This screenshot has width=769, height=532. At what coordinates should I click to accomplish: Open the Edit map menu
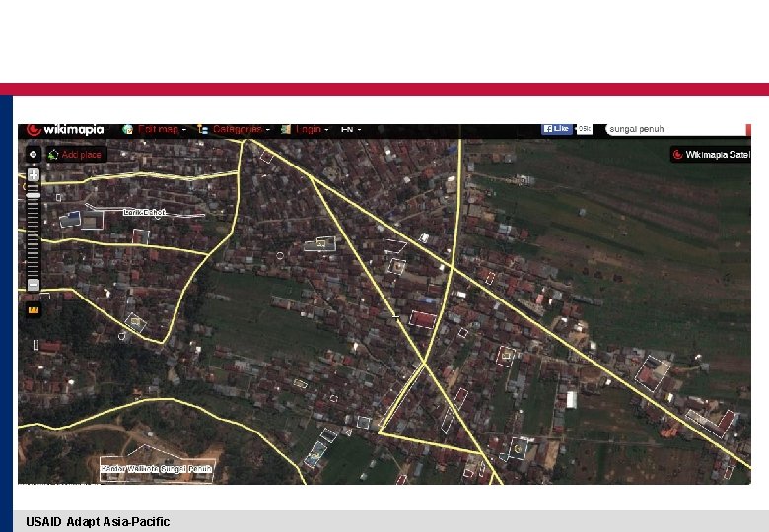(x=162, y=129)
